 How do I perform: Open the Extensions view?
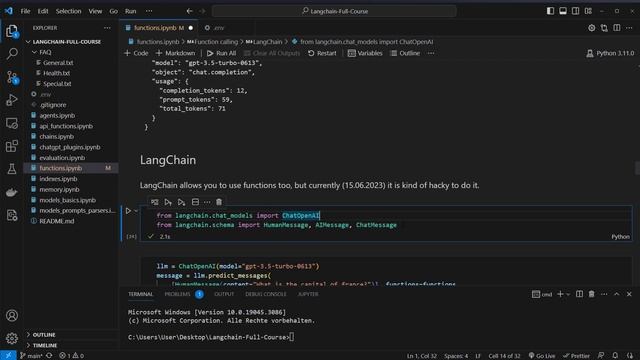12,146
